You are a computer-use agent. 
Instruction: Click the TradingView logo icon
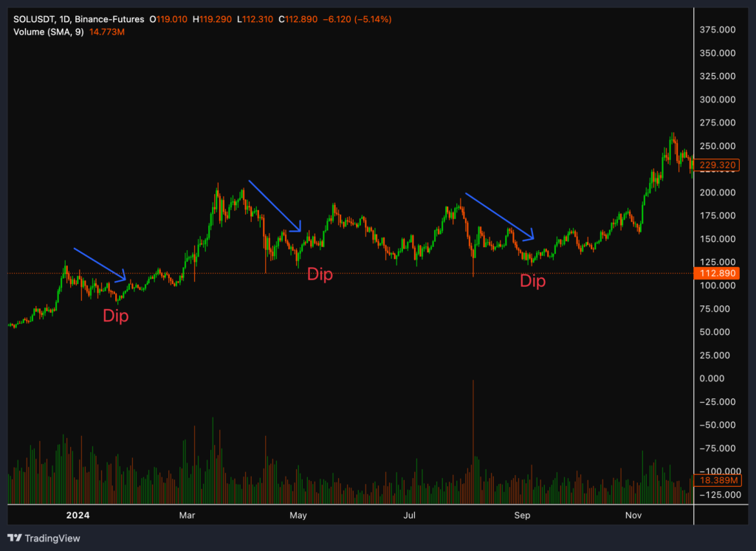click(16, 538)
